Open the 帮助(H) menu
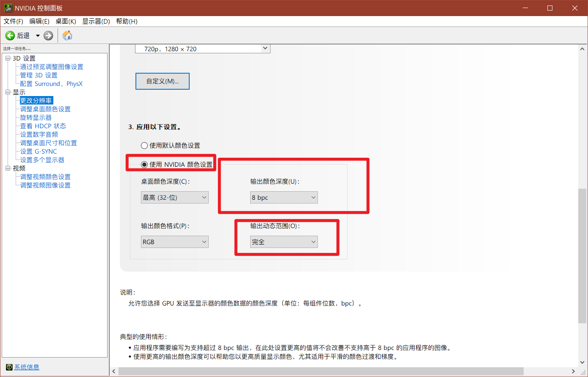The width and height of the screenshot is (588, 377). click(127, 21)
